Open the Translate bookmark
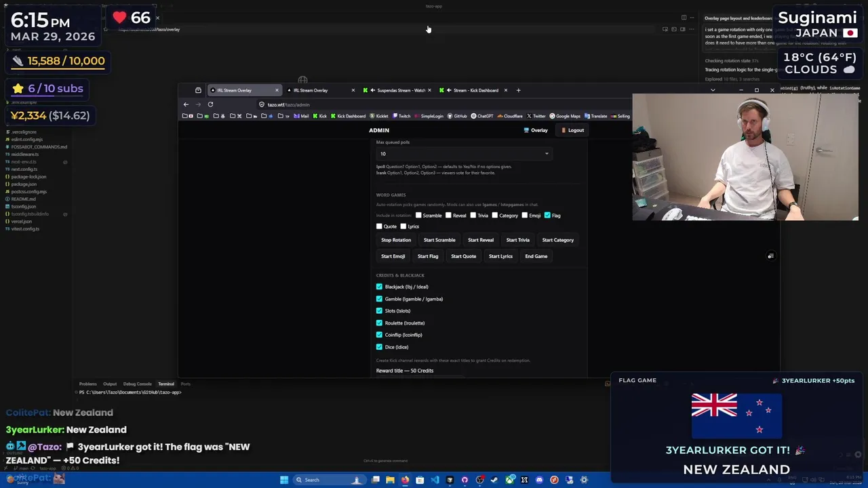Screen dimensions: 868x488 (x=595, y=116)
